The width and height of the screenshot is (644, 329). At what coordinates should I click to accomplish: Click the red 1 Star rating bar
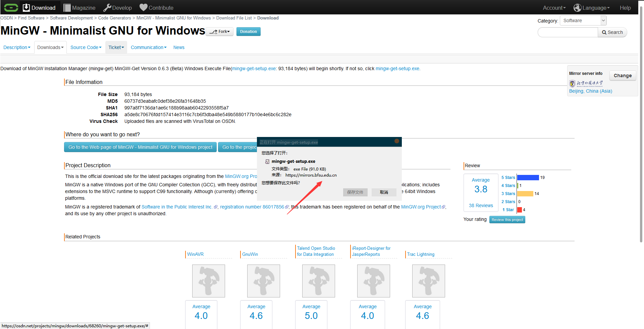[520, 210]
